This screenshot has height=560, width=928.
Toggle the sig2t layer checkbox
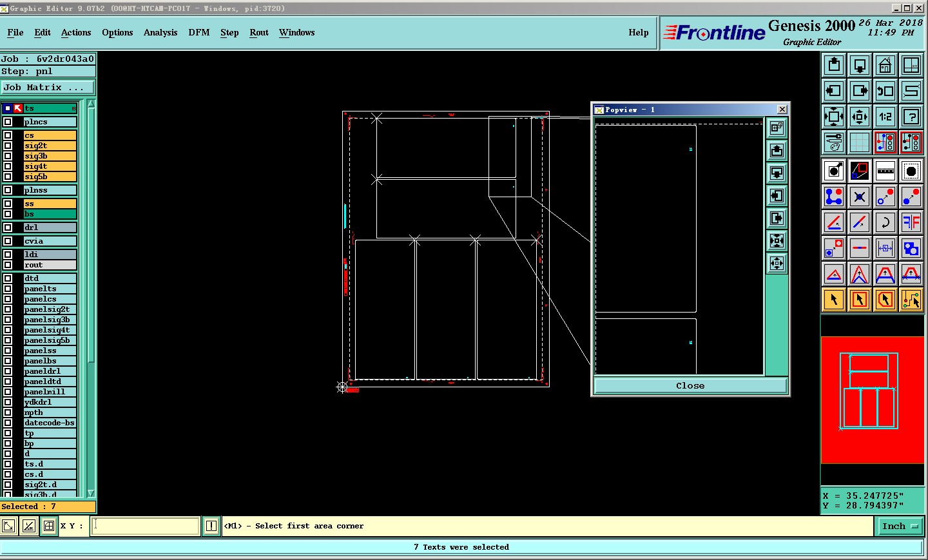pos(8,146)
